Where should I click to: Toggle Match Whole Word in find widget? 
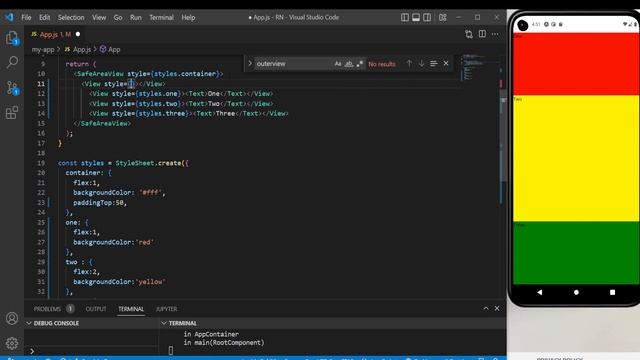pyautogui.click(x=349, y=64)
